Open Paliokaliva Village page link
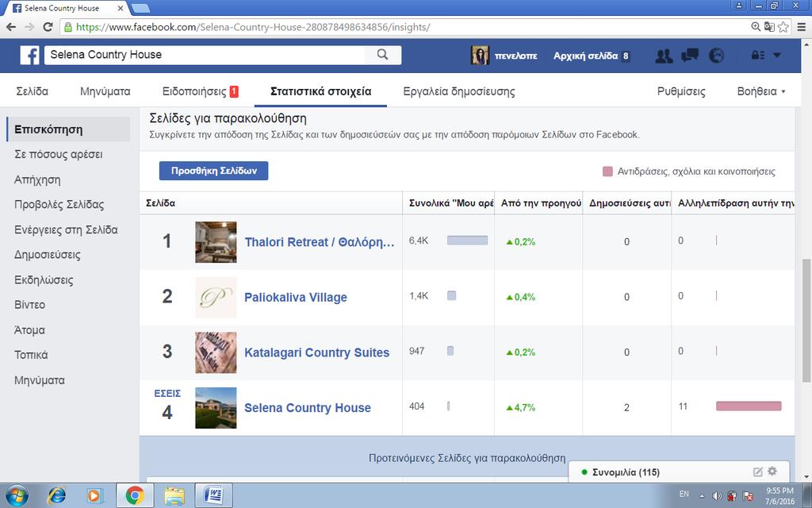Image resolution: width=812 pixels, height=508 pixels. [296, 298]
